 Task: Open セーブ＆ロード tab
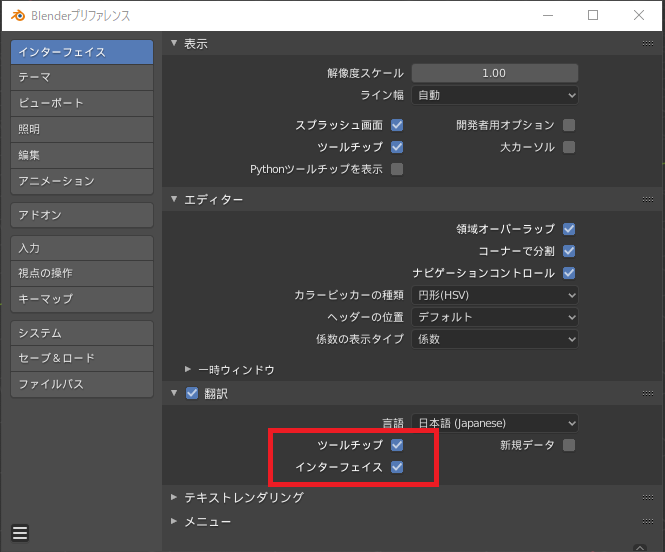(x=82, y=358)
